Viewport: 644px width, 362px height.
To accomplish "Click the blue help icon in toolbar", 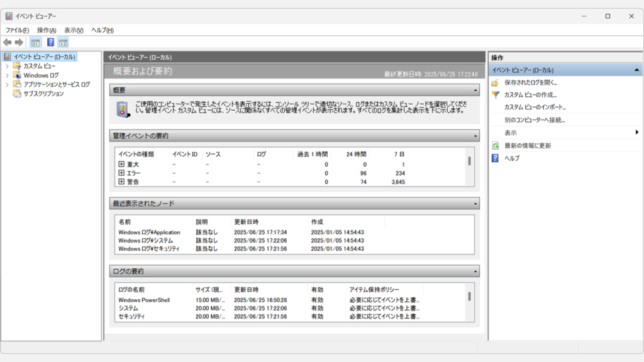I will [50, 43].
